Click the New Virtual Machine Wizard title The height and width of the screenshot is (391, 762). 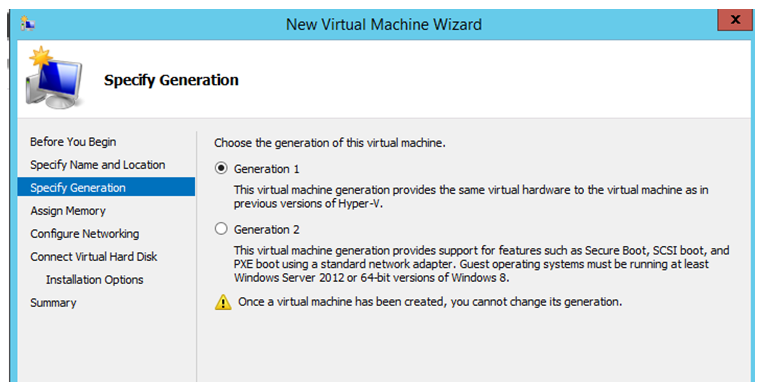tap(384, 24)
